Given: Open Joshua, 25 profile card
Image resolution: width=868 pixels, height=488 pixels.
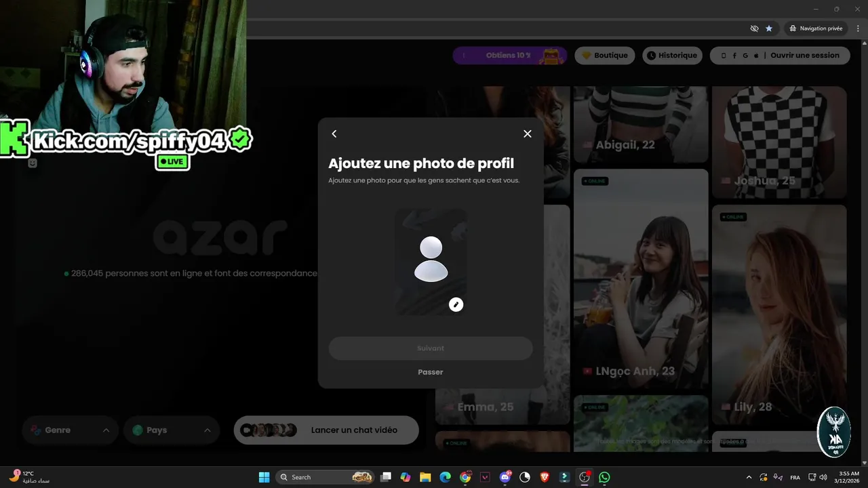Looking at the screenshot, I should (779, 142).
